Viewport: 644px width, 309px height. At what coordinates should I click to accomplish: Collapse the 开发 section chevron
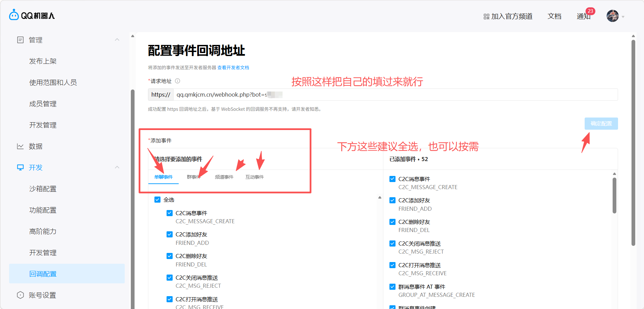coord(117,167)
